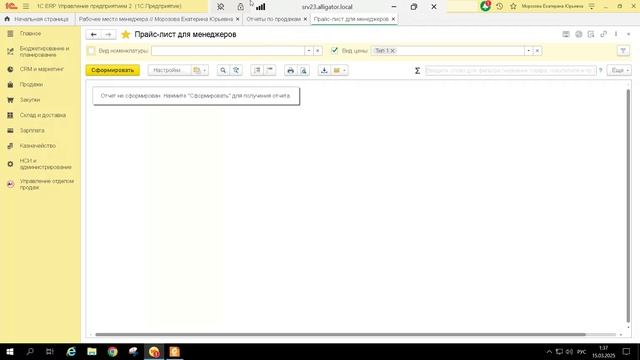Print the report with printer icon
The height and width of the screenshot is (360, 640).
pyautogui.click(x=290, y=70)
